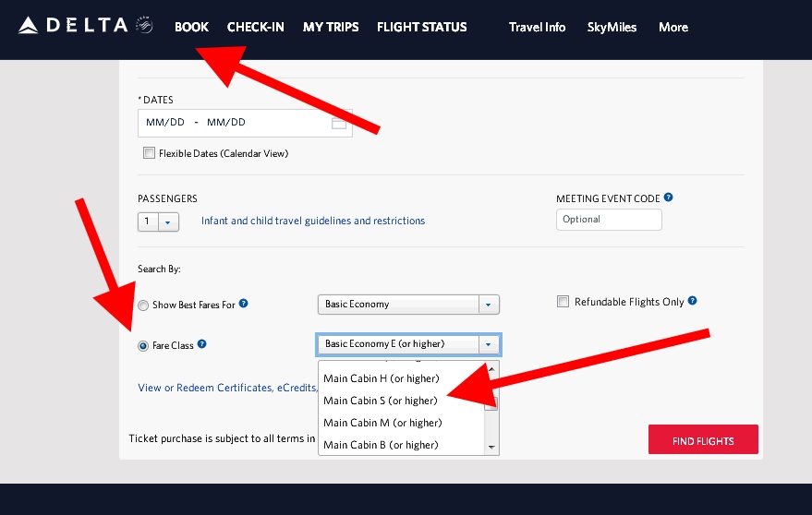Screen dimensions: 812x515
Task: Click help icon beside Show Best Fares For
Action: tap(243, 304)
